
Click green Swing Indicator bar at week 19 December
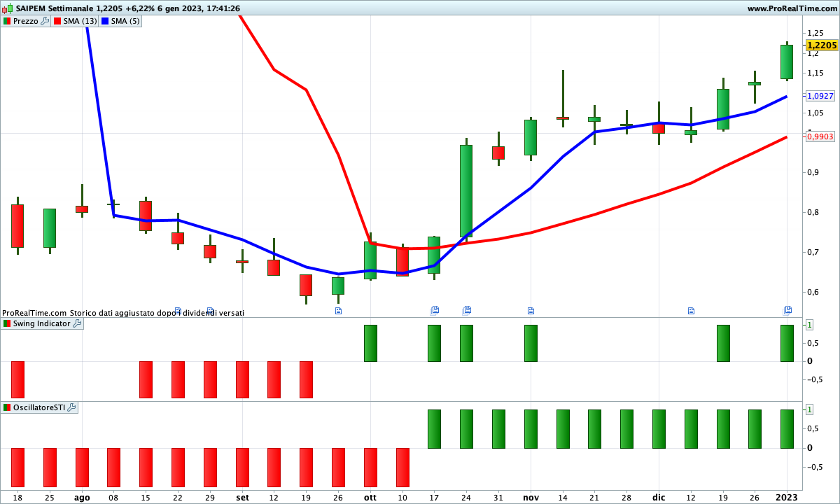pyautogui.click(x=723, y=343)
